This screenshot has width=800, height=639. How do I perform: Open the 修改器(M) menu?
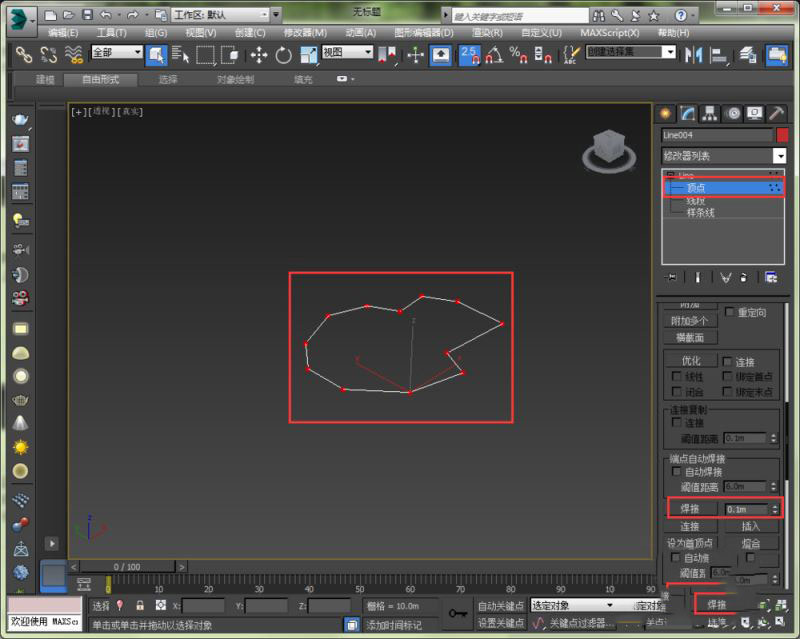(x=305, y=33)
